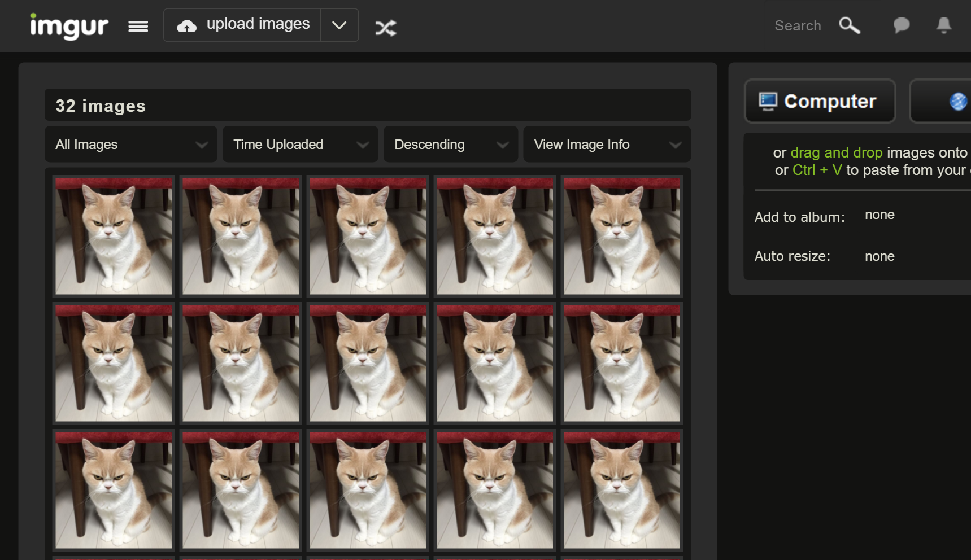Select the second cat thumbnail in second row
Screen dimensions: 971x560
pyautogui.click(x=241, y=364)
